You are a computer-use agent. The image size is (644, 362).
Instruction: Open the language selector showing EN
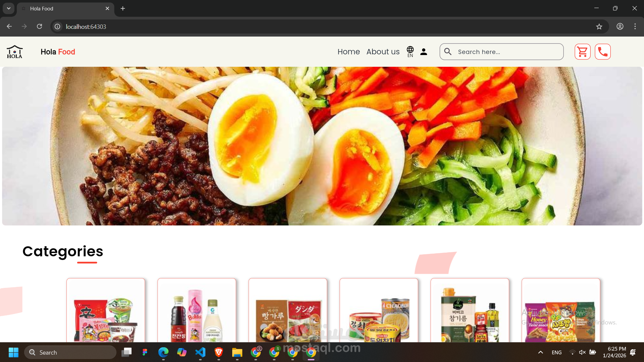[410, 52]
